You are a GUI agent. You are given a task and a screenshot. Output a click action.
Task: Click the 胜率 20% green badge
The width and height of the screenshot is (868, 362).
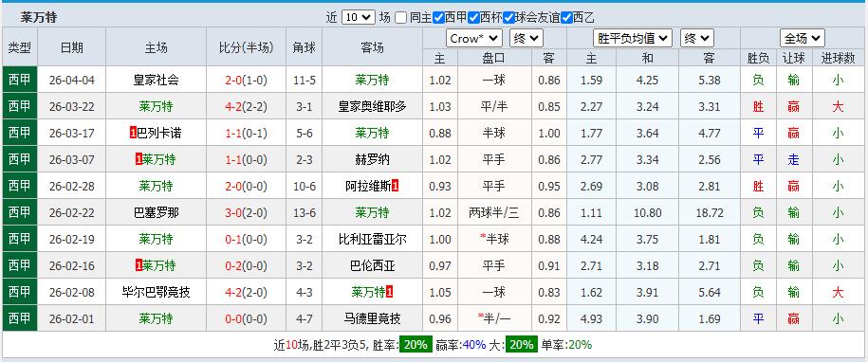[x=416, y=345]
